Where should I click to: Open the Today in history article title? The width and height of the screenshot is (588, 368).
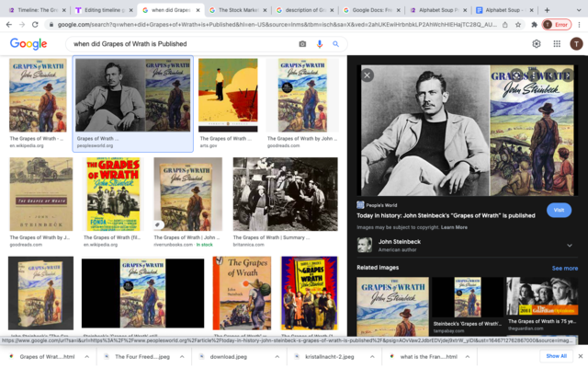[x=446, y=215]
